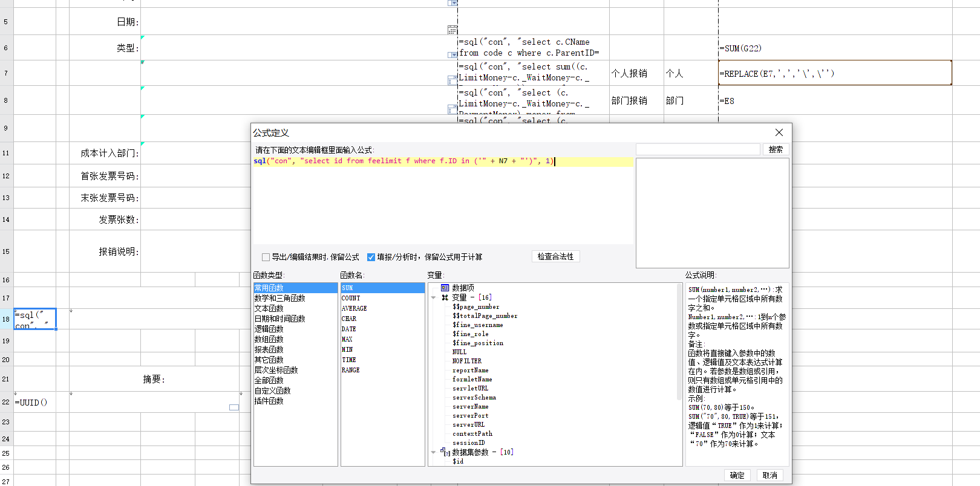Select 全部函数 category
Image resolution: width=980 pixels, height=486 pixels.
pos(295,380)
